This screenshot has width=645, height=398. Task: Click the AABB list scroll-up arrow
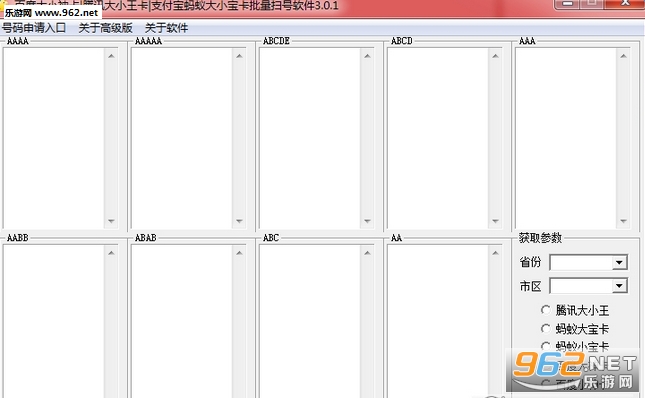[x=111, y=253]
